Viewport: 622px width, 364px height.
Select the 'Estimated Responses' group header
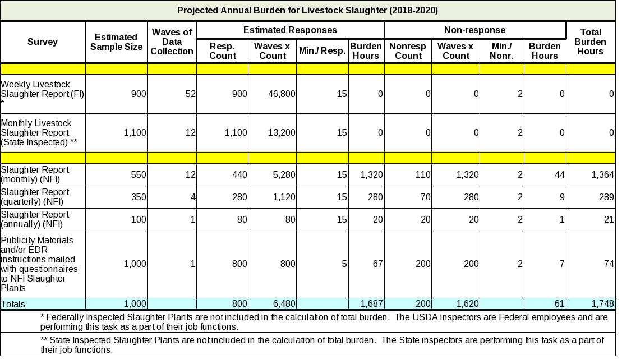pyautogui.click(x=290, y=30)
